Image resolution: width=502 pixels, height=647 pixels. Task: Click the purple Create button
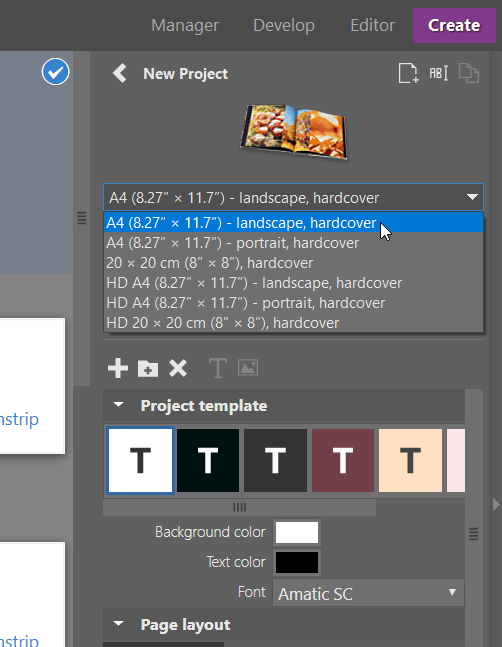tap(454, 25)
